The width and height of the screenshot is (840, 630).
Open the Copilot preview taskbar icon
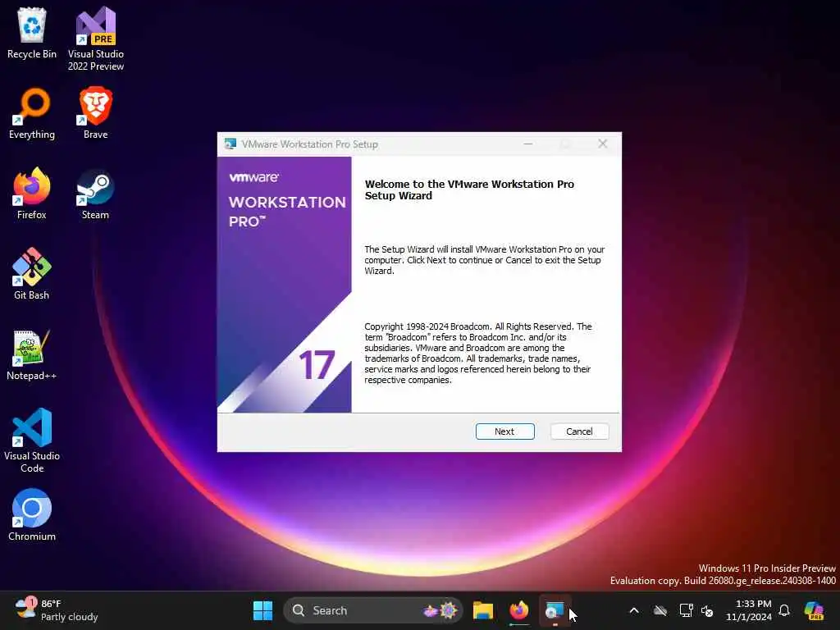pyautogui.click(x=814, y=610)
